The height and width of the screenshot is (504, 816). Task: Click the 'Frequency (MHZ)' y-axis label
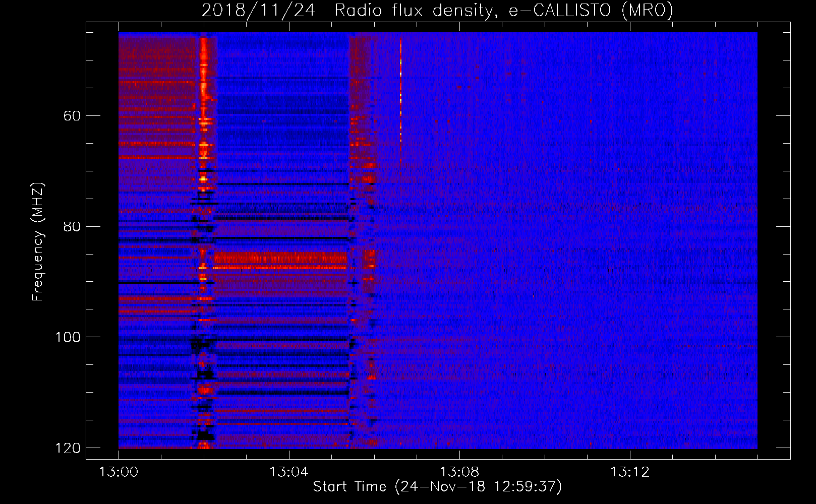(38, 241)
